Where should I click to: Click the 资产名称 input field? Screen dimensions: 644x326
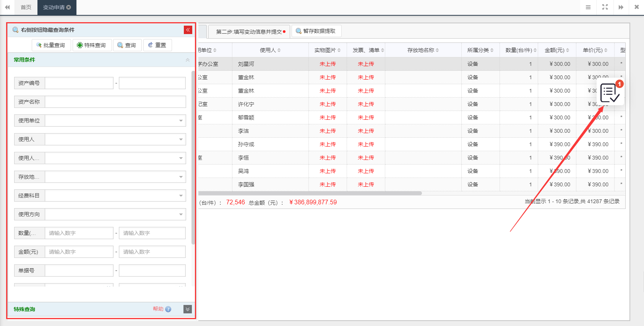pyautogui.click(x=115, y=102)
